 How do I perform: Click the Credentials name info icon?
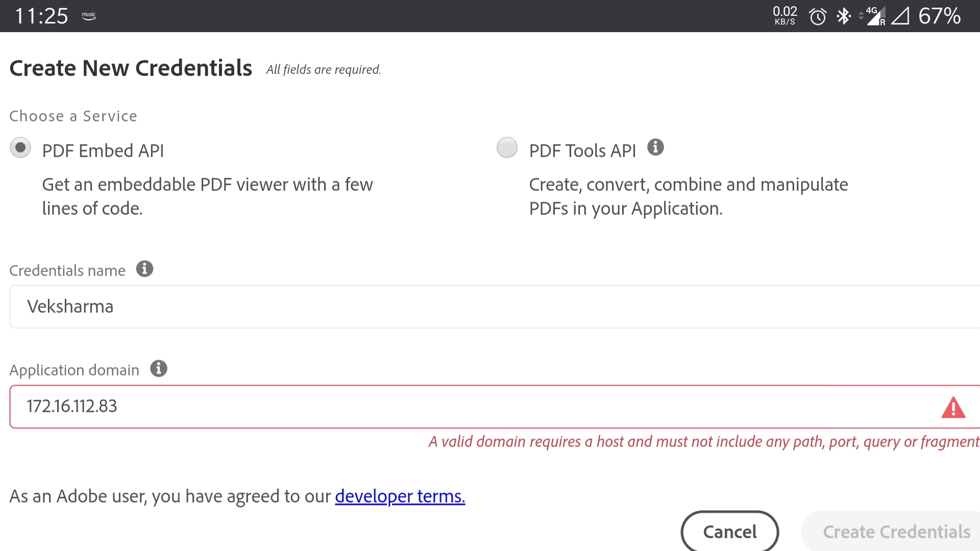(144, 269)
